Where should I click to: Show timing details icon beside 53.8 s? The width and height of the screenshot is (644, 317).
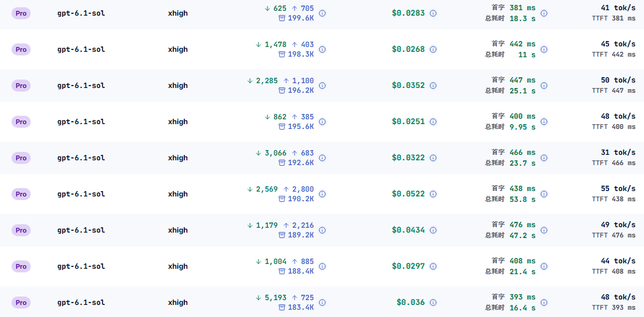(x=544, y=194)
